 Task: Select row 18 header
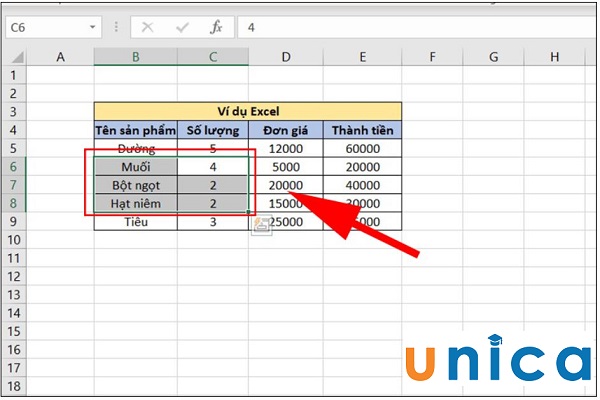[14, 386]
